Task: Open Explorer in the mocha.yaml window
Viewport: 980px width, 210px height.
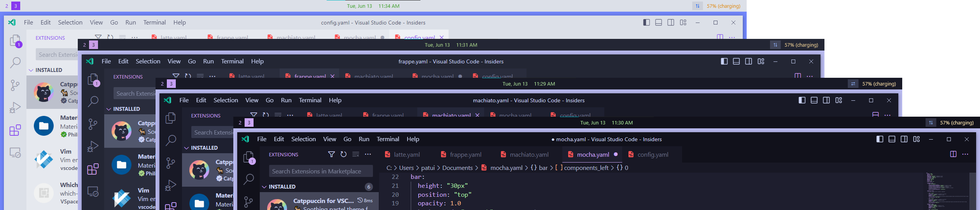Action: coord(248,157)
